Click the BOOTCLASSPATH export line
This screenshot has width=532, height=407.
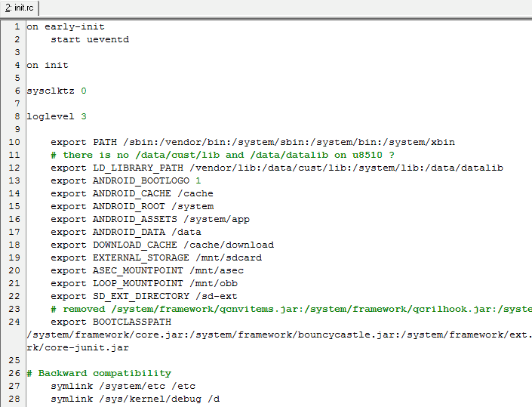[111, 322]
